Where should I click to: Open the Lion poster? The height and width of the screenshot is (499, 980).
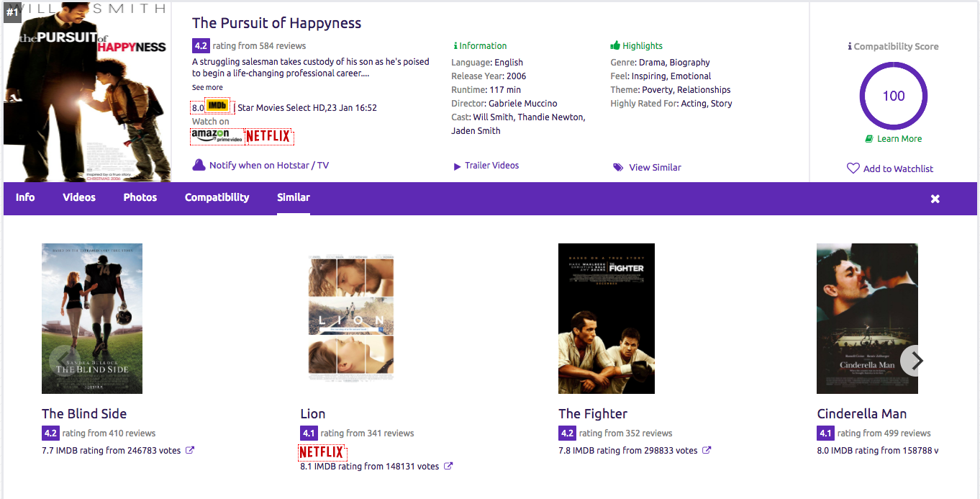point(351,318)
